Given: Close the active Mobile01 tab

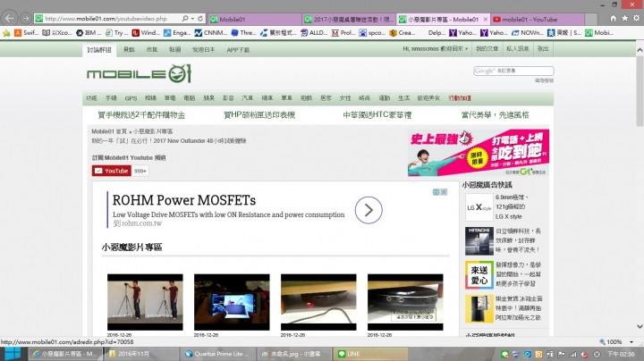Looking at the screenshot, I should click(x=486, y=20).
